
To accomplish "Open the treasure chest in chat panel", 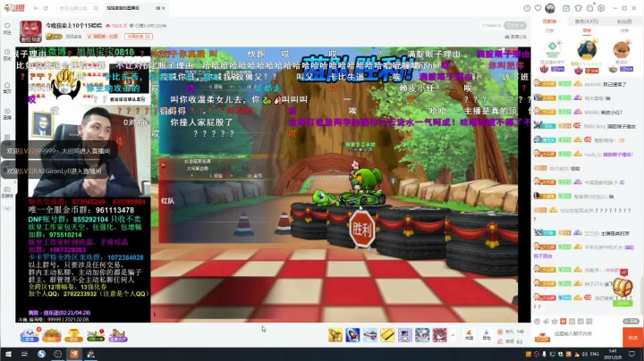I will coord(623,287).
